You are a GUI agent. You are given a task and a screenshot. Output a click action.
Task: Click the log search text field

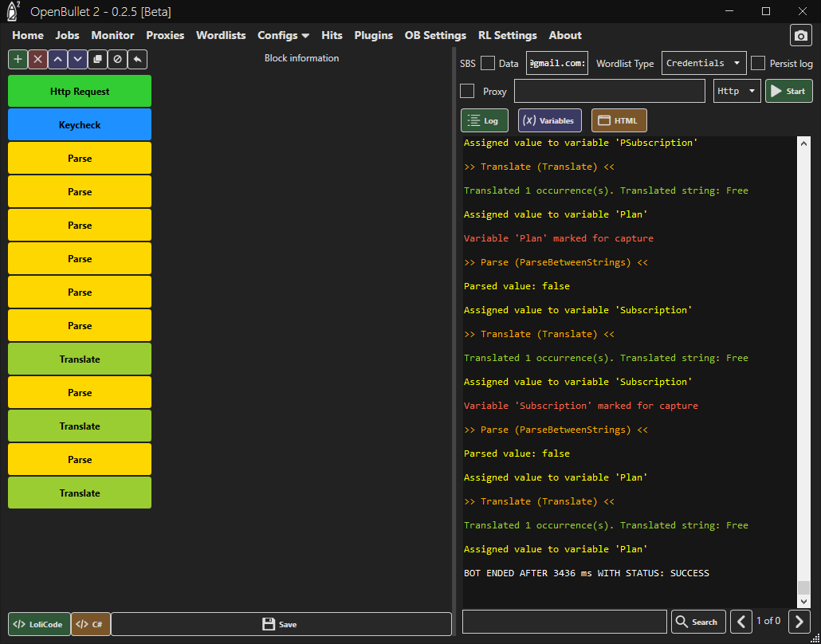tap(564, 622)
